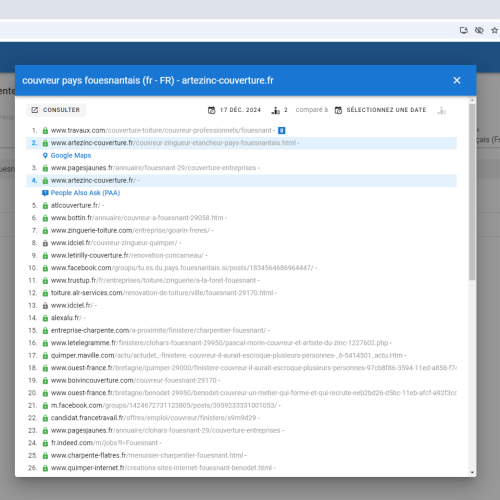Click the competitors podium icon next to 2
Image resolution: width=500 pixels, height=500 pixels.
click(276, 110)
